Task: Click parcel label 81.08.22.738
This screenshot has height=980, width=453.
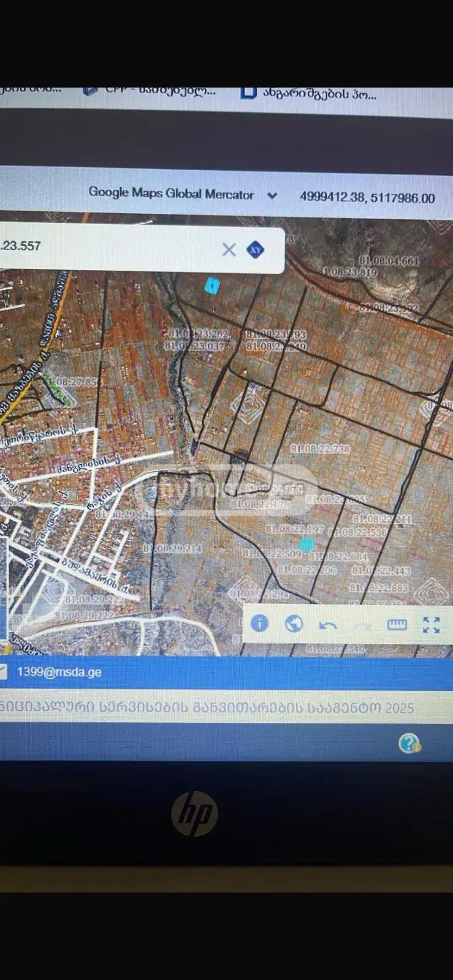Action: pyautogui.click(x=320, y=449)
